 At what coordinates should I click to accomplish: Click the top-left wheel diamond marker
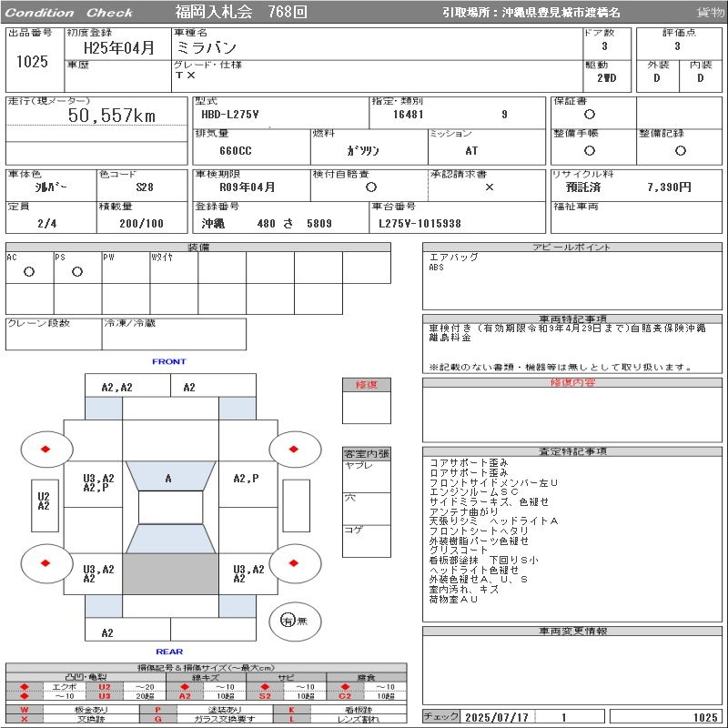click(45, 449)
